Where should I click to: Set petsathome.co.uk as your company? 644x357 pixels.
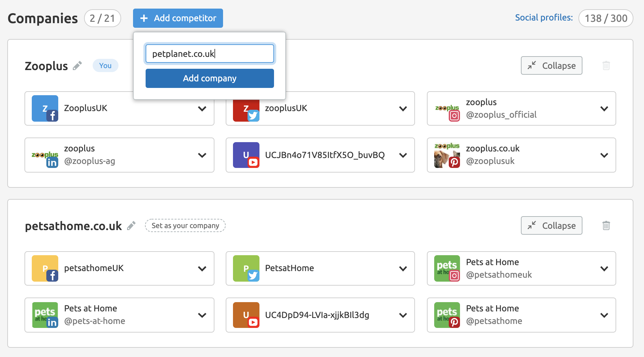pyautogui.click(x=185, y=225)
